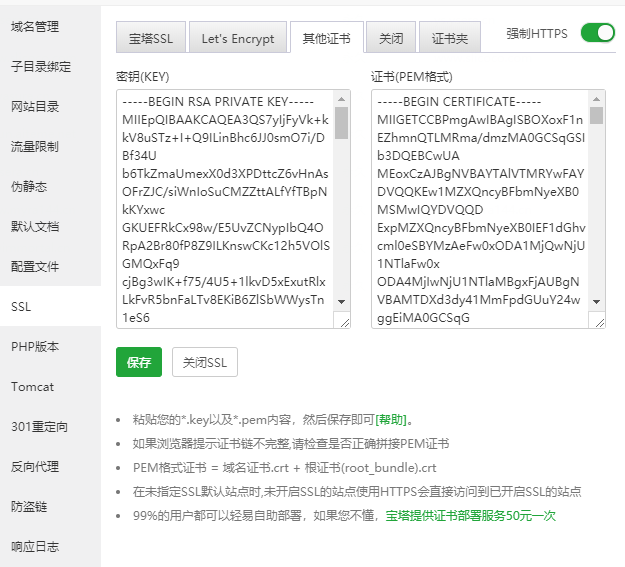Screen dimensions: 625x567
Task: Click the key box scrollbar up arrow
Action: pyautogui.click(x=342, y=99)
